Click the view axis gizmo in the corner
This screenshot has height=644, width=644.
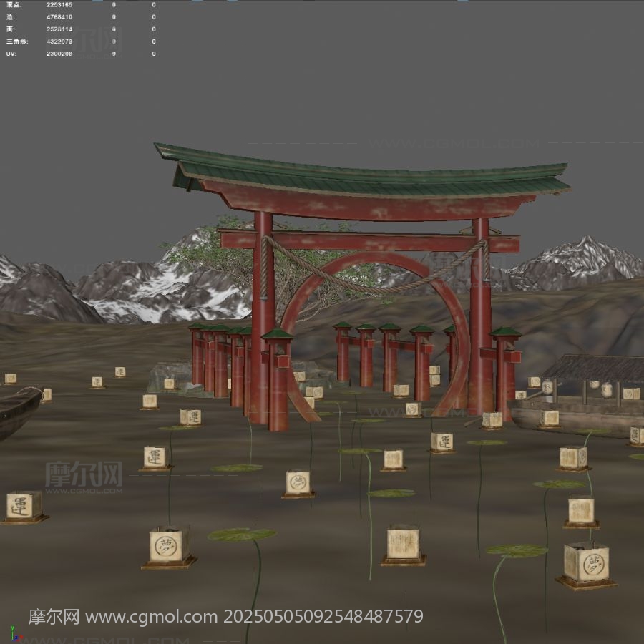pyautogui.click(x=15, y=634)
